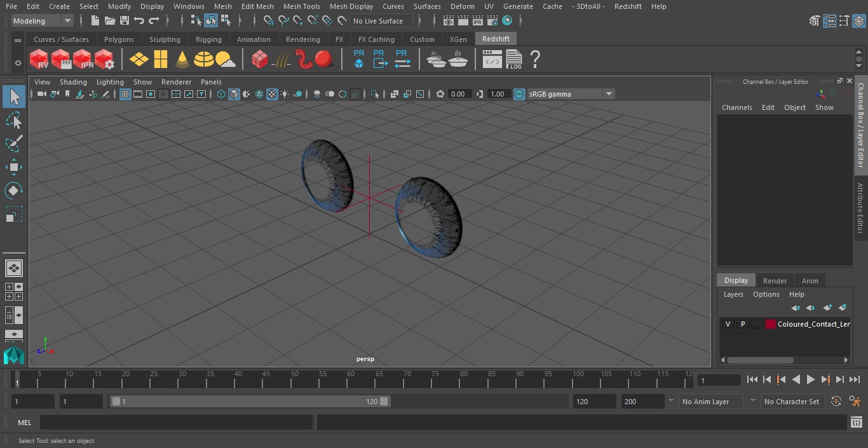Open the Layers menu in Layer Editor

tap(733, 294)
